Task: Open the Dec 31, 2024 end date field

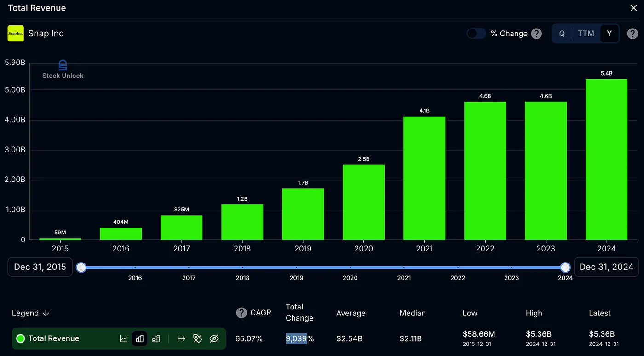Action: [x=606, y=267]
